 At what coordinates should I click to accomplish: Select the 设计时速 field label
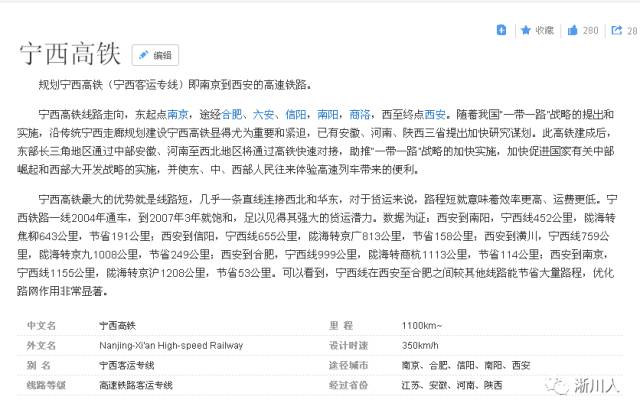pyautogui.click(x=349, y=346)
